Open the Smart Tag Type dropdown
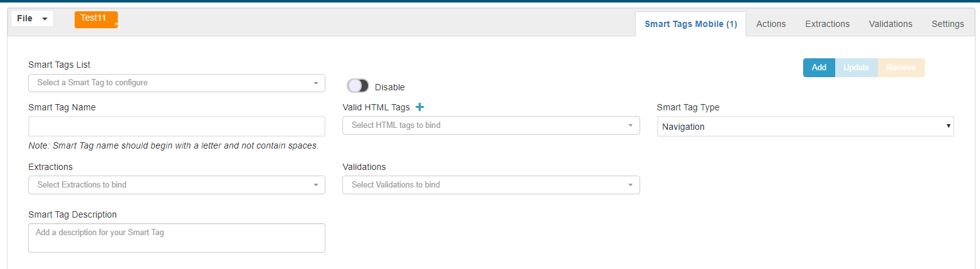Screen dimensions: 980x269 click(806, 127)
